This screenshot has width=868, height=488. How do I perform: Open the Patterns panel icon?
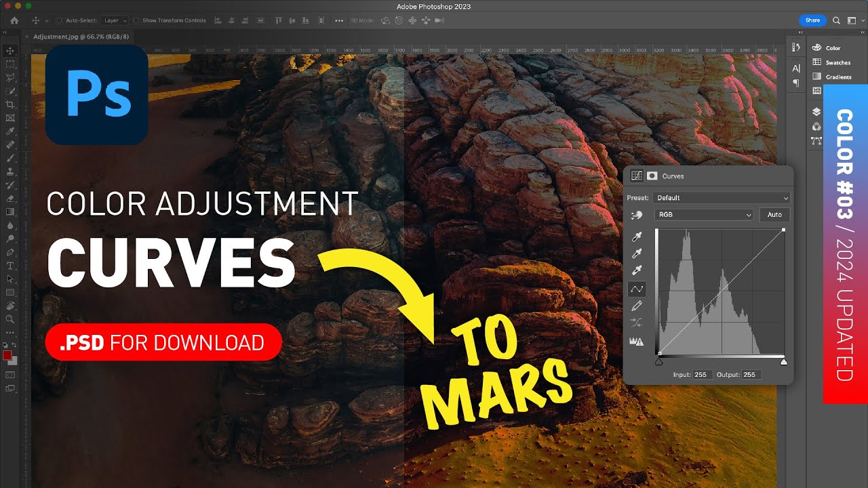pyautogui.click(x=817, y=90)
